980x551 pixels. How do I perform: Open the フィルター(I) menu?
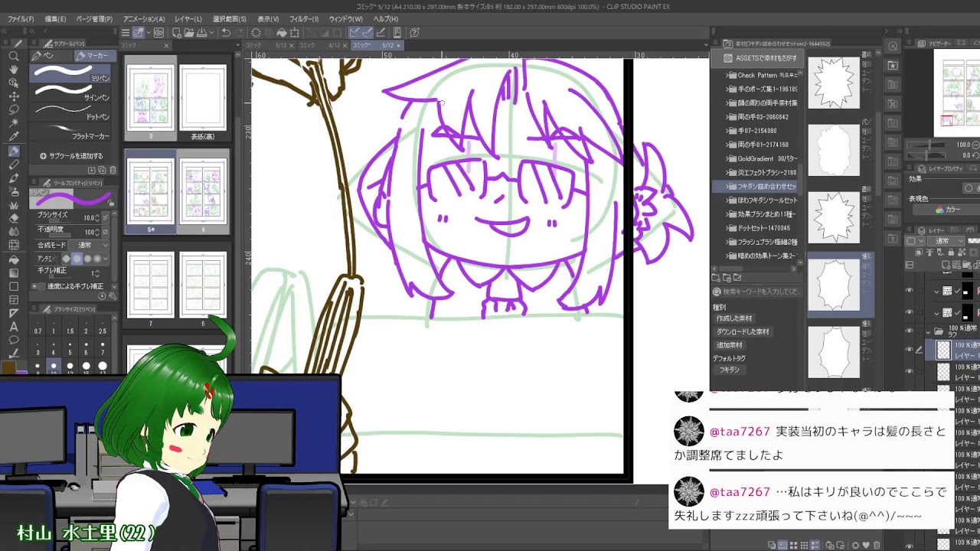click(304, 18)
